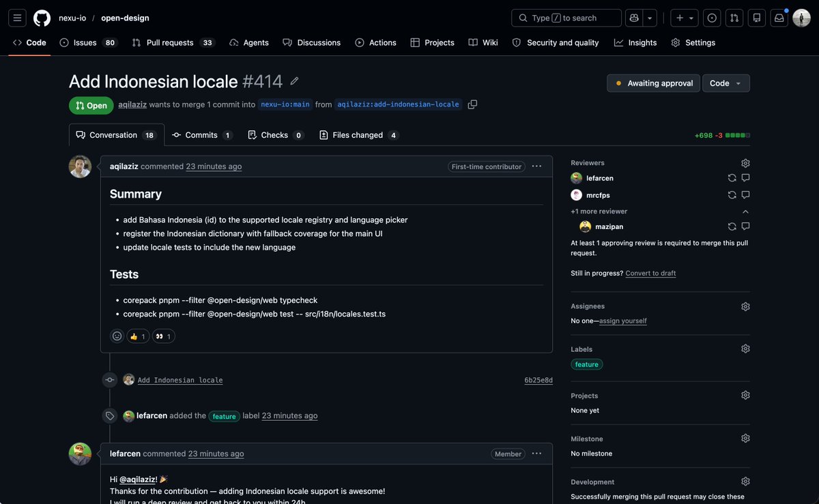
Task: Add emoji reaction smiley button
Action: pos(117,336)
